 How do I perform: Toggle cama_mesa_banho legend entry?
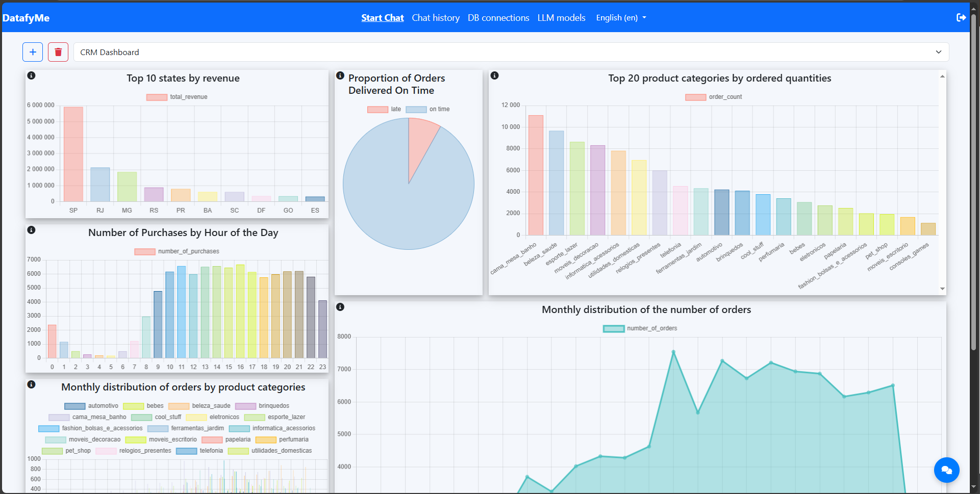click(87, 417)
